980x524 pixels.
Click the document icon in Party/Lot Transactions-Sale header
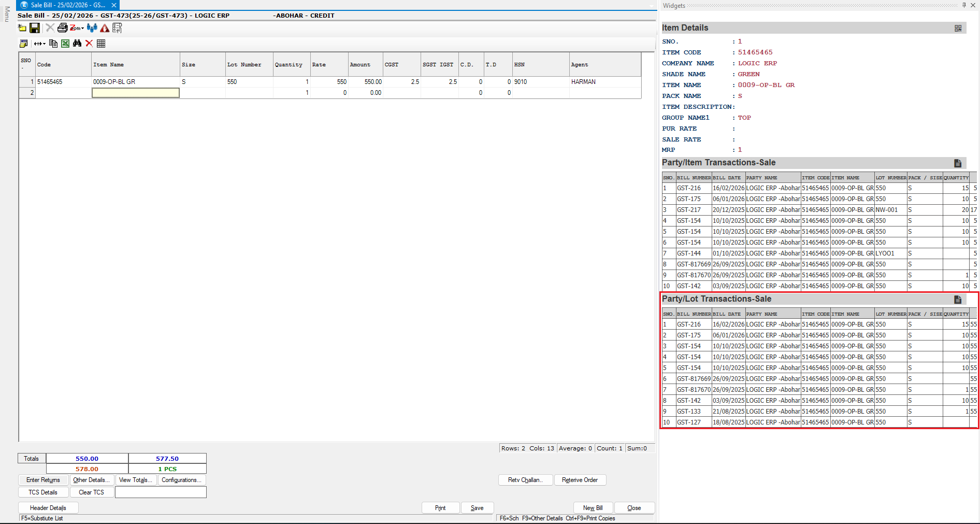(x=957, y=300)
